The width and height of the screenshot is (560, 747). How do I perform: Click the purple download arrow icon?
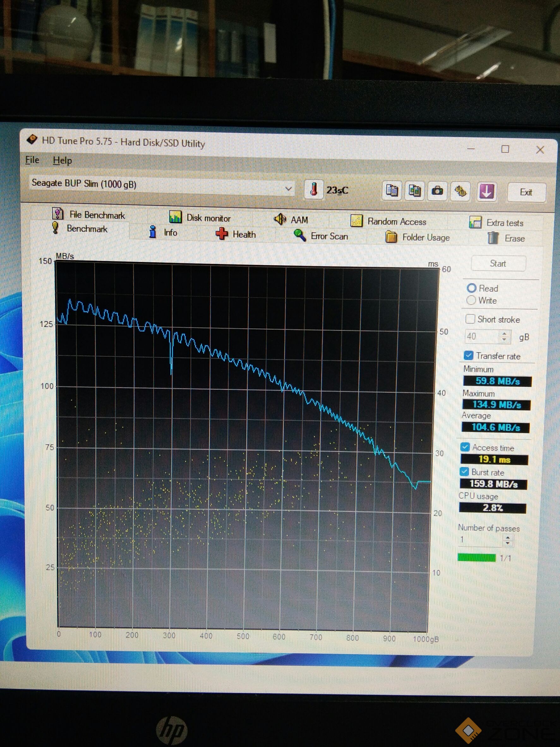tap(486, 191)
